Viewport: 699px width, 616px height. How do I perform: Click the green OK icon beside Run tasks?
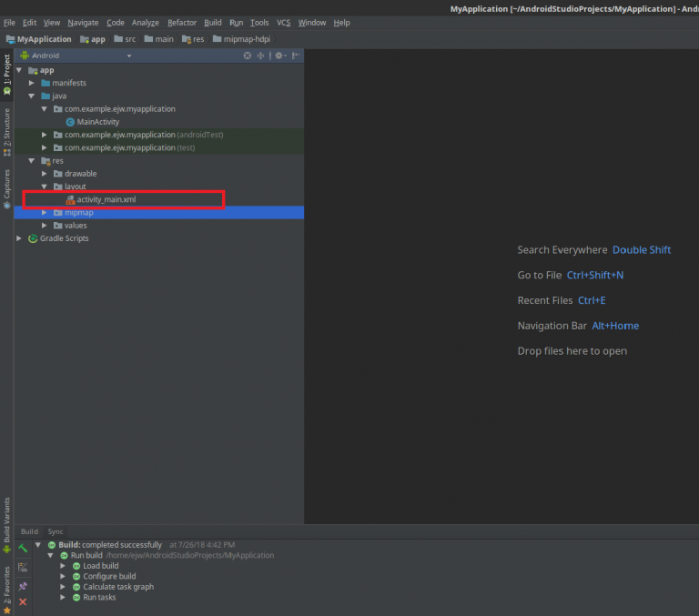coord(76,598)
